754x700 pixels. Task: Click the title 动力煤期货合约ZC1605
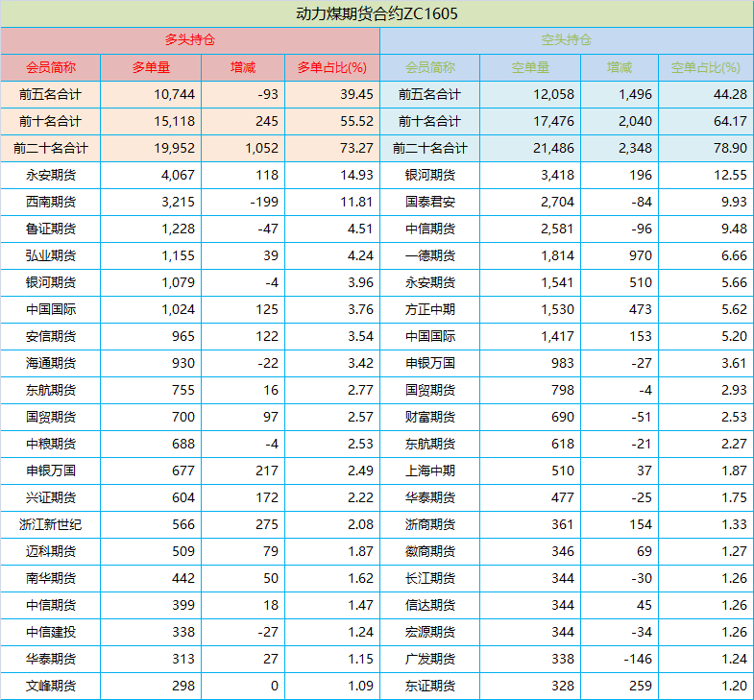tap(377, 14)
